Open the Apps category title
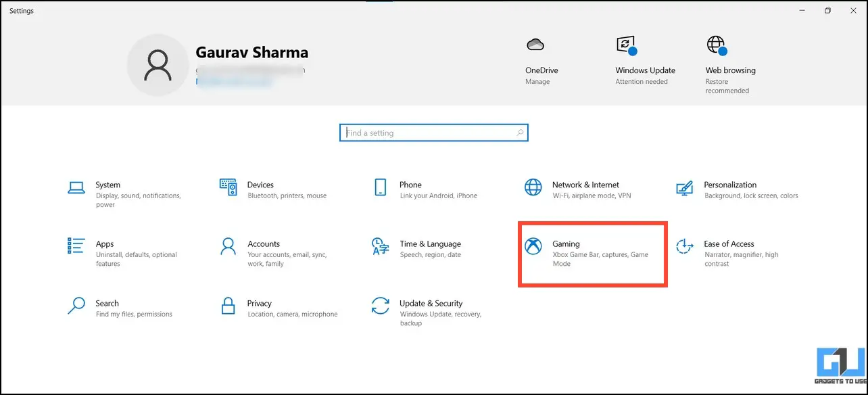This screenshot has height=395, width=868. (x=105, y=244)
